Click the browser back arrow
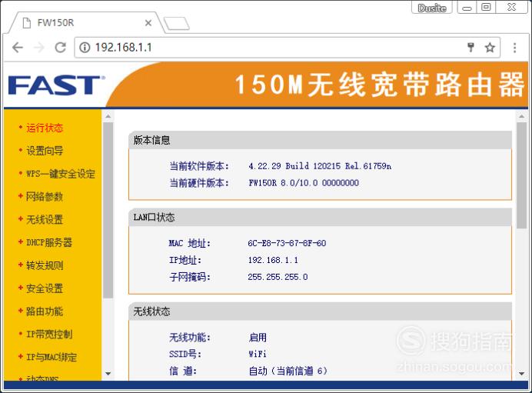 18,48
